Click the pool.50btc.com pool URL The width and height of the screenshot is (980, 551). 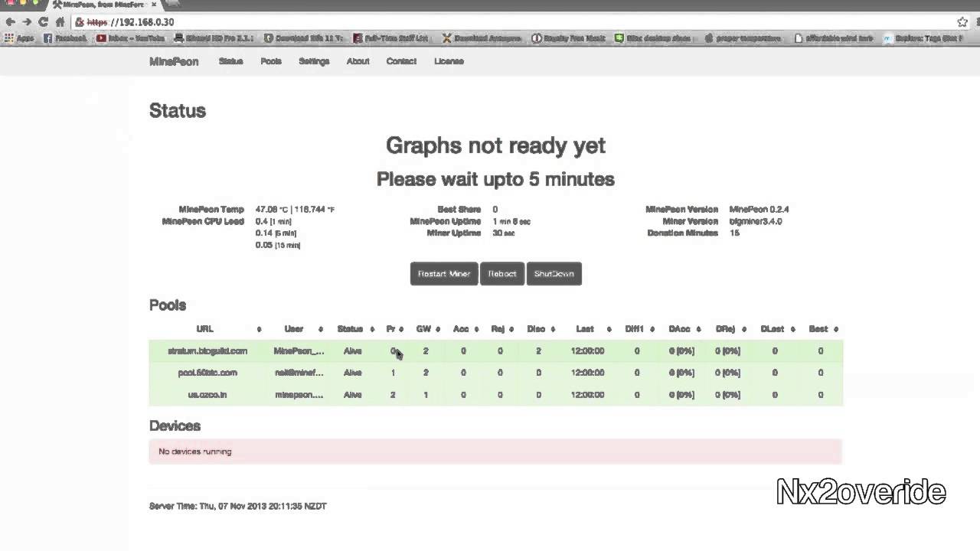207,373
